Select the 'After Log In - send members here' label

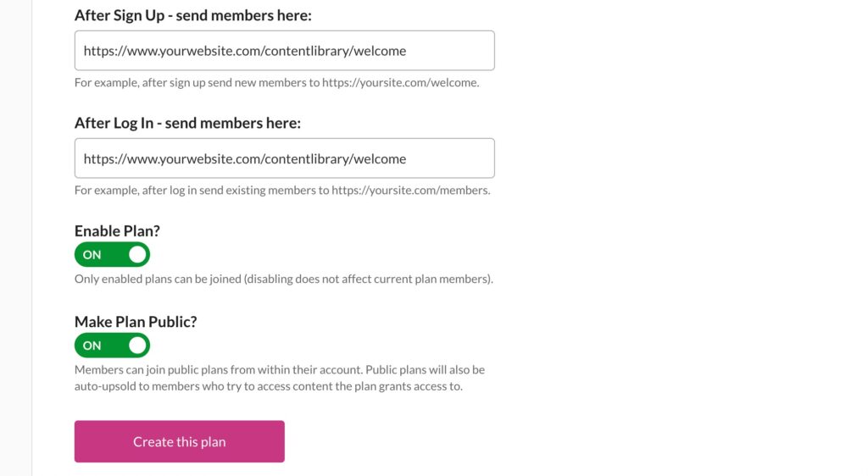(x=187, y=123)
